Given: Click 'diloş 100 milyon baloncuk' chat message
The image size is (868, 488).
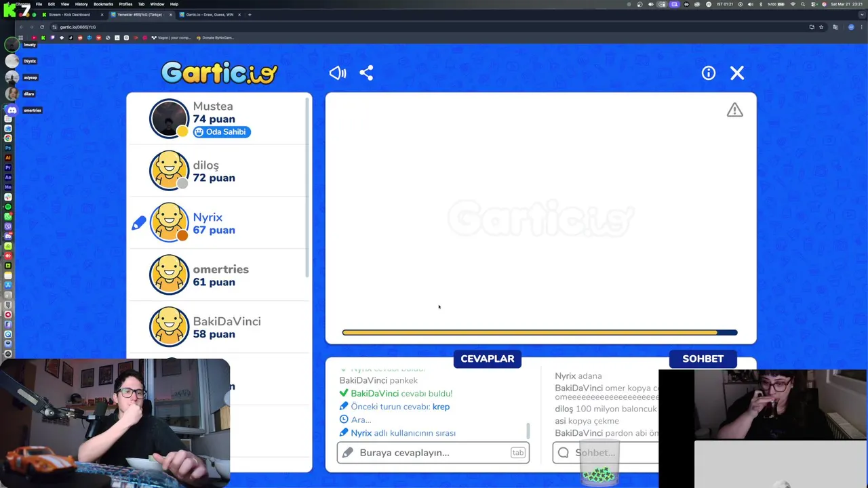Looking at the screenshot, I should click(606, 409).
